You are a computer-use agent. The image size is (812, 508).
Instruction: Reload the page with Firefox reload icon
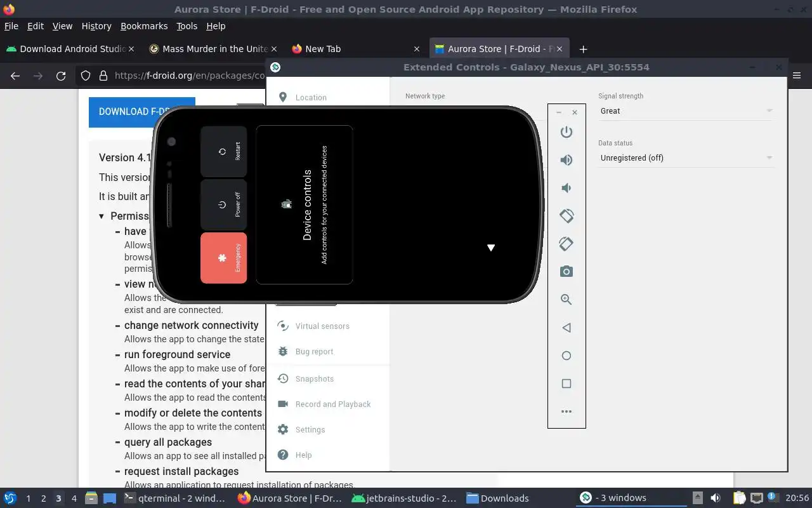[61, 76]
